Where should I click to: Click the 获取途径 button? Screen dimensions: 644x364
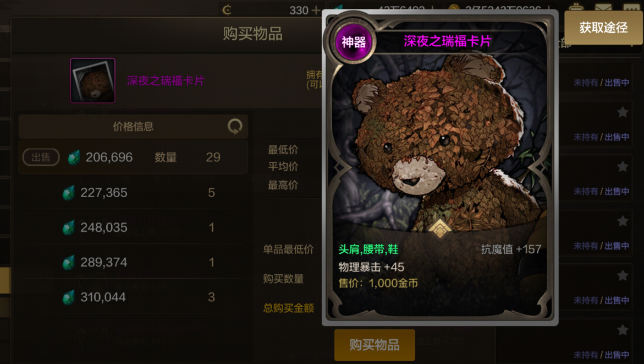pos(603,28)
